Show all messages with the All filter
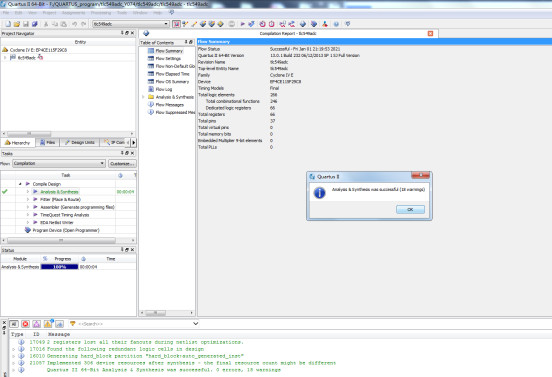552x377 pixels. tap(14, 324)
